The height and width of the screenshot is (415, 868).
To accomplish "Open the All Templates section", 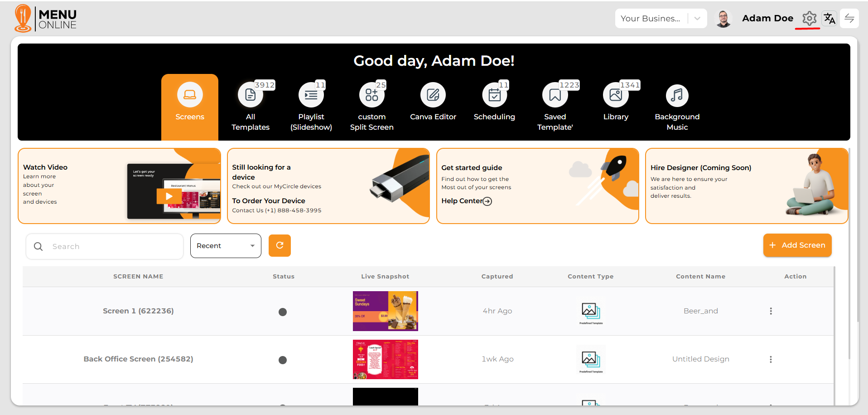I will point(250,95).
